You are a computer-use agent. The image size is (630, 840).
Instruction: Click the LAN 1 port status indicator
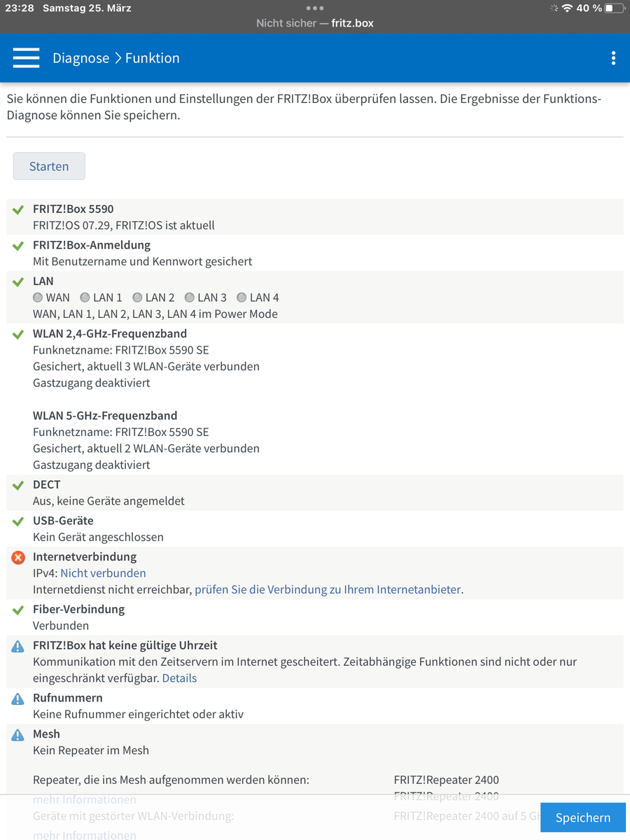[x=85, y=297]
